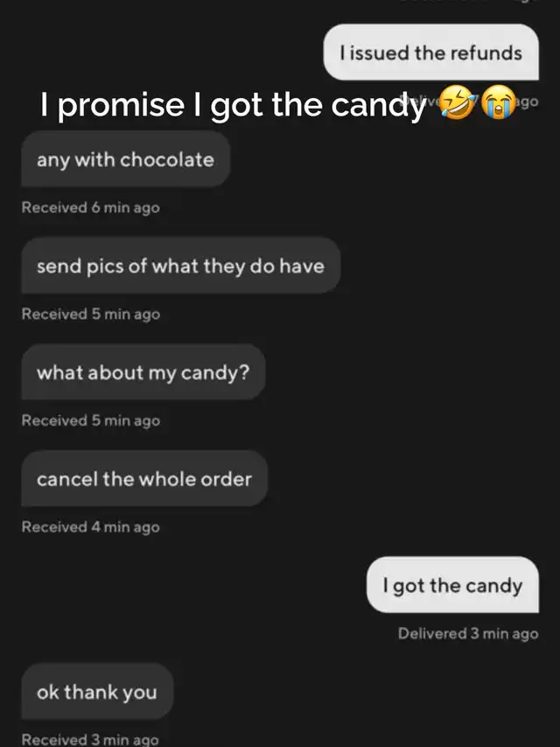Image resolution: width=560 pixels, height=747 pixels.
Task: Tap the 'Delivered 3 min ago' status text
Action: tap(468, 633)
